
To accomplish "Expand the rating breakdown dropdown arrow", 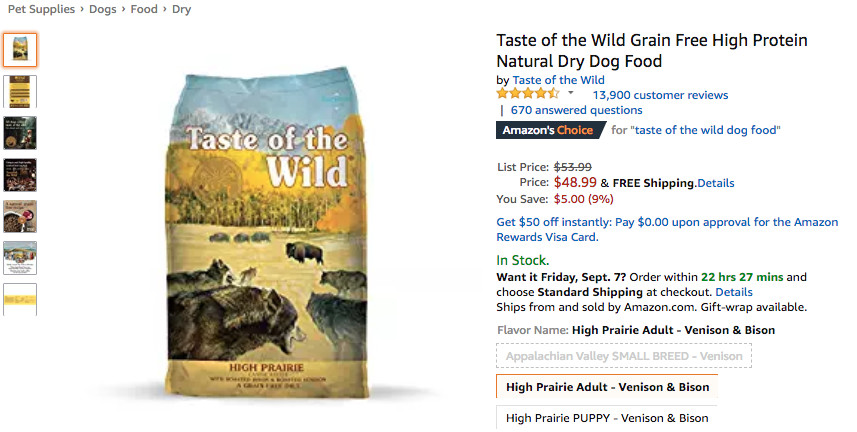I will (571, 94).
